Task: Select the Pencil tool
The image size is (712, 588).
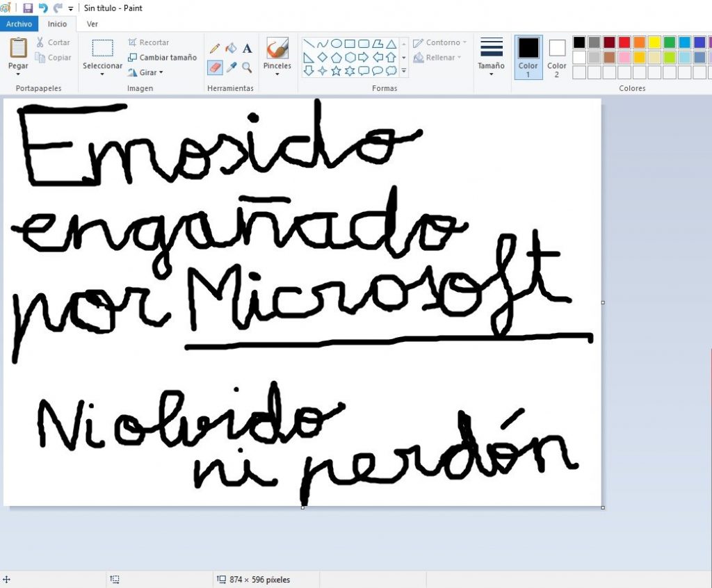Action: tap(215, 49)
